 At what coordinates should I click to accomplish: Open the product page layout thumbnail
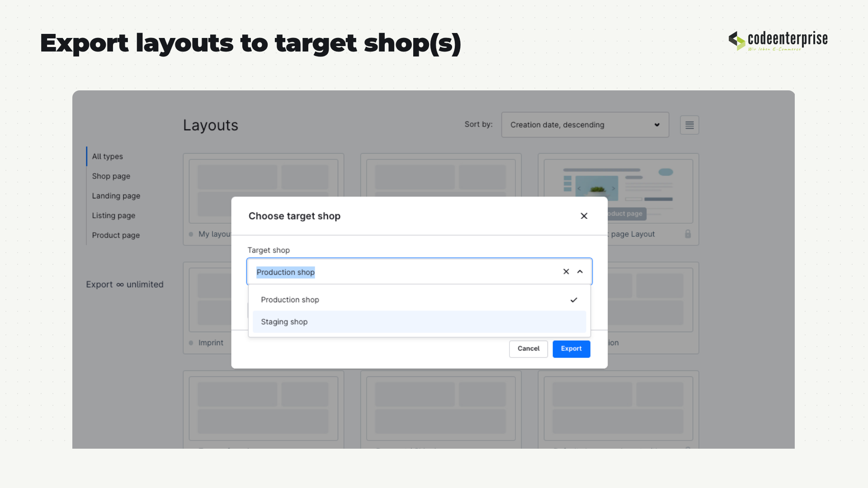point(618,191)
